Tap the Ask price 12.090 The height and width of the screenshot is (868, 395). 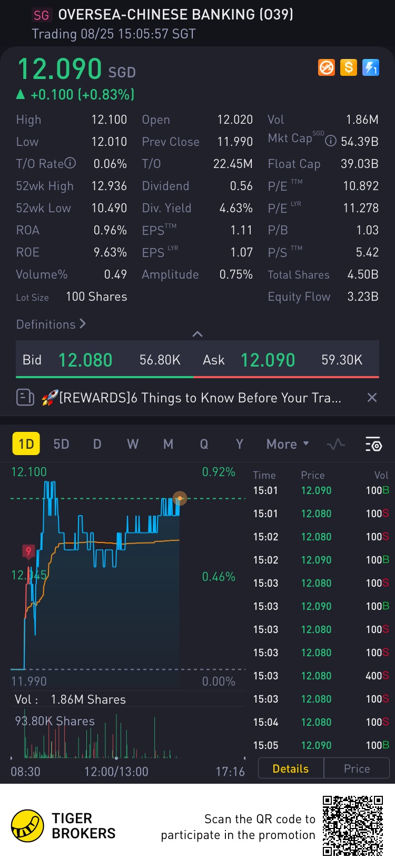coord(268,360)
